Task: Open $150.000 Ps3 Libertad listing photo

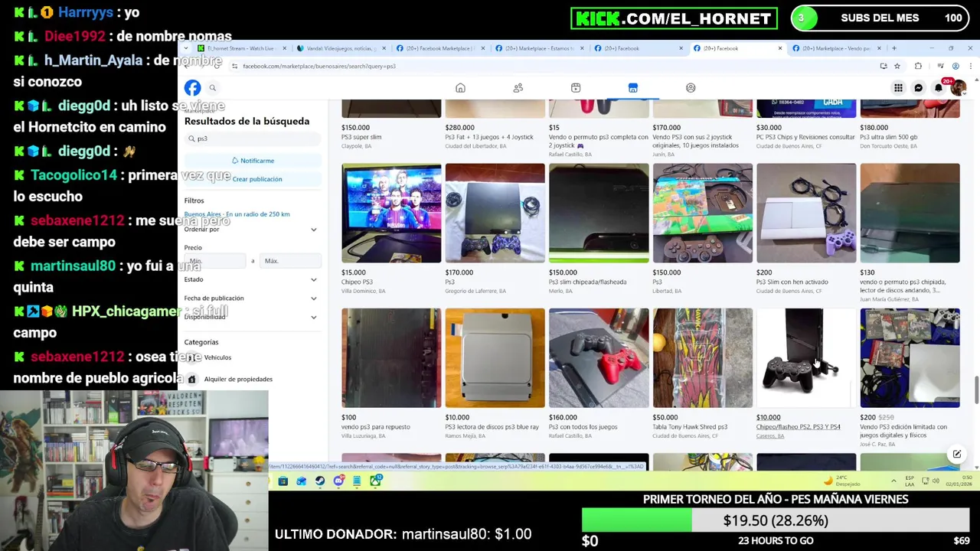Action: (702, 213)
